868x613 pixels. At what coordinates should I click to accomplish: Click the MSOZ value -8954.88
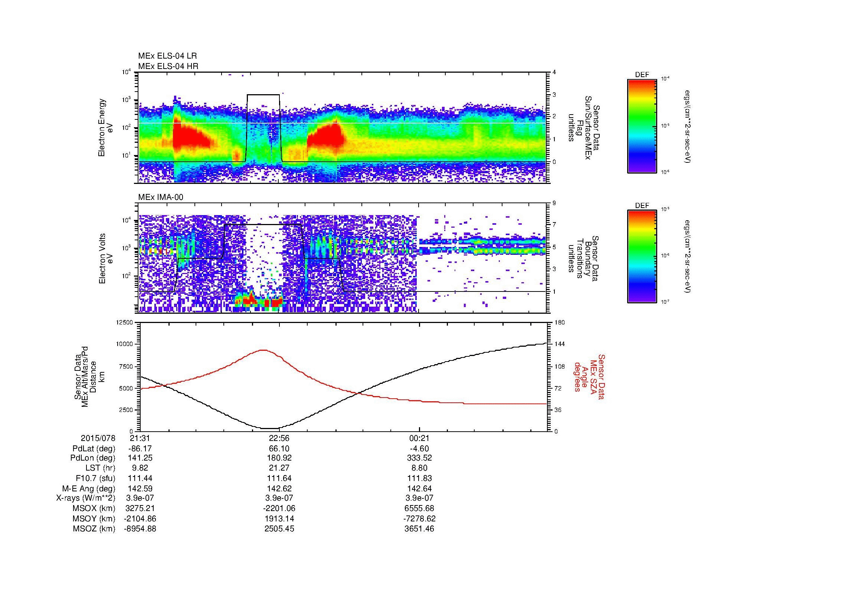point(140,529)
